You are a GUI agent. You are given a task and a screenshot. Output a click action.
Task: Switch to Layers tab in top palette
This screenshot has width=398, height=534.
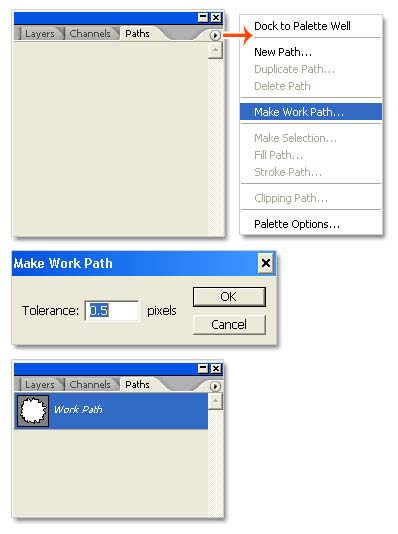[x=39, y=34]
